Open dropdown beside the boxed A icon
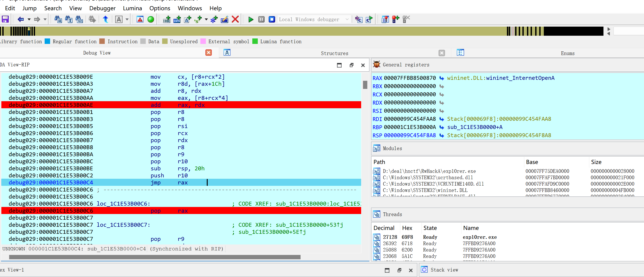 coord(127,19)
